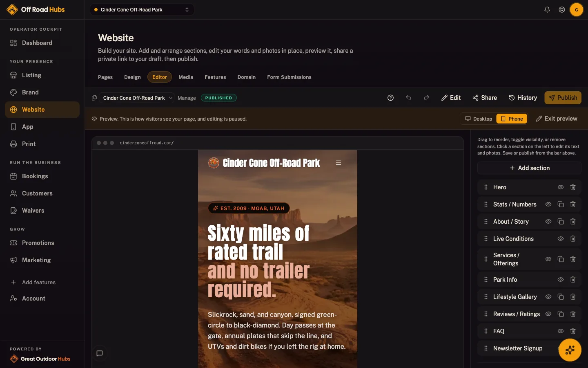Open Dashboard in sidebar

pos(42,43)
